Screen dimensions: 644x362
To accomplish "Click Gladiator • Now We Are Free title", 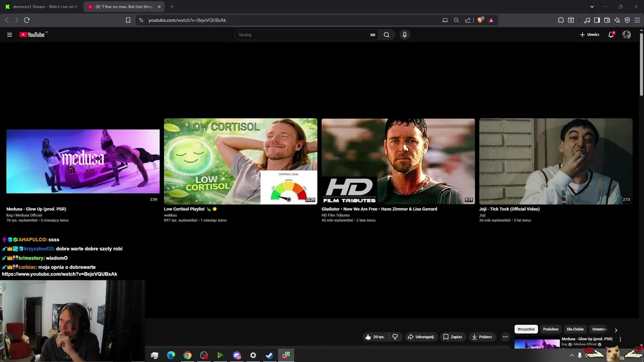I will pos(379,209).
